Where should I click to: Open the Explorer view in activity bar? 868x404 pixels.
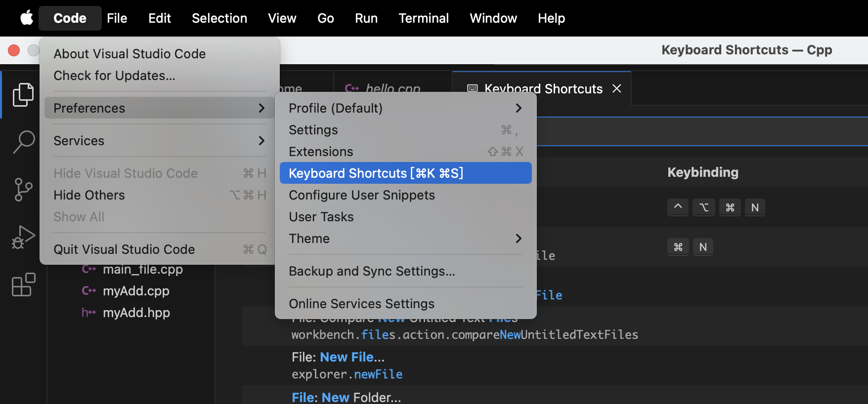coord(23,94)
